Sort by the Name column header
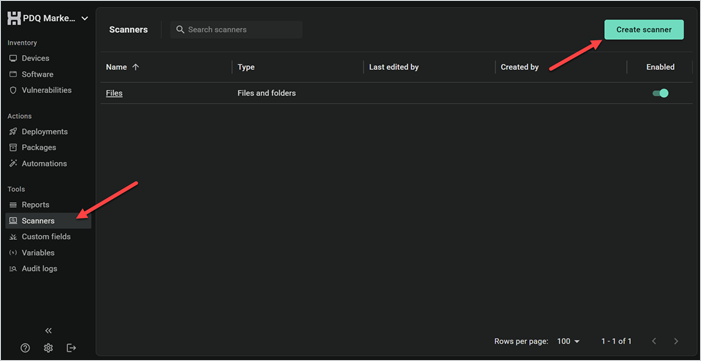Image resolution: width=701 pixels, height=361 pixels. coord(116,67)
